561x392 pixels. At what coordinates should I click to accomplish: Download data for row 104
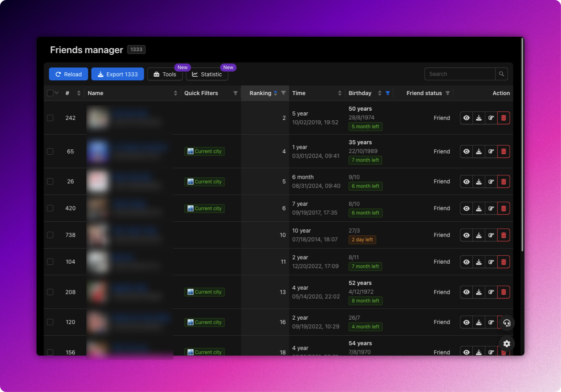[x=479, y=262]
